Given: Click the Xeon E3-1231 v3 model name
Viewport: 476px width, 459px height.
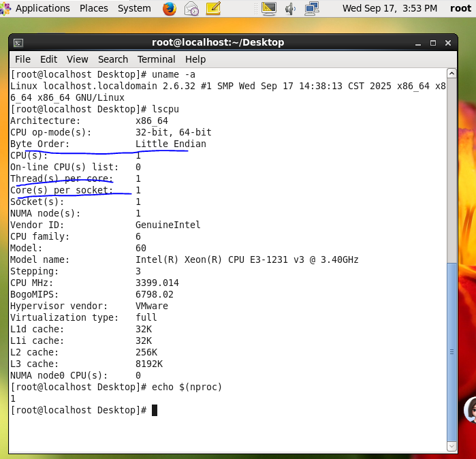Looking at the screenshot, I should tap(247, 260).
